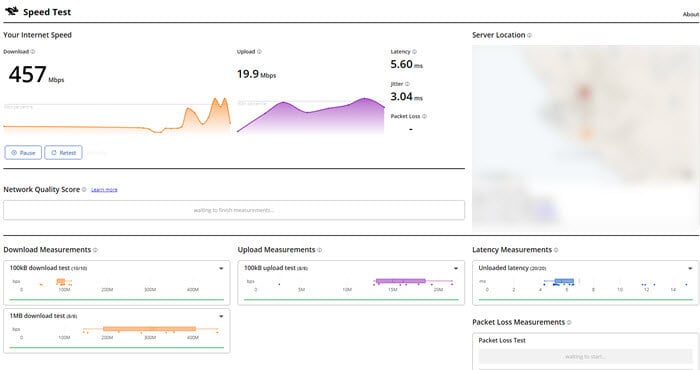Click the pause icon inside Pause button
This screenshot has width=700, height=370.
(14, 153)
